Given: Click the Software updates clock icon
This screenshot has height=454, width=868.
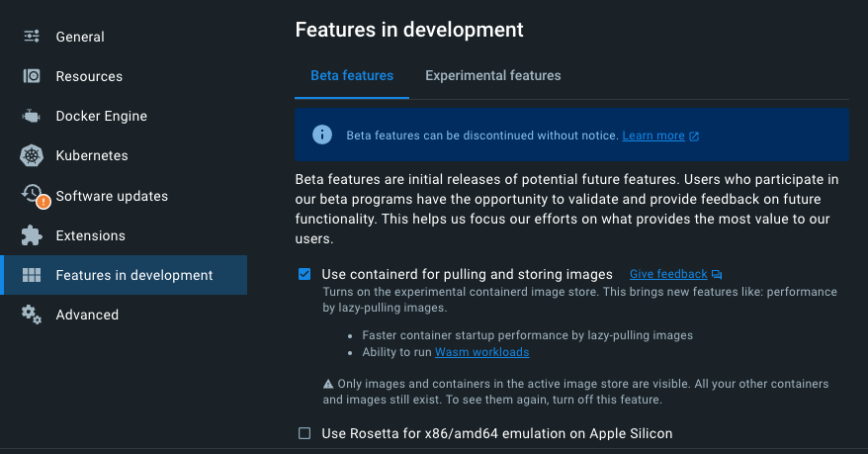Looking at the screenshot, I should click(x=33, y=194).
